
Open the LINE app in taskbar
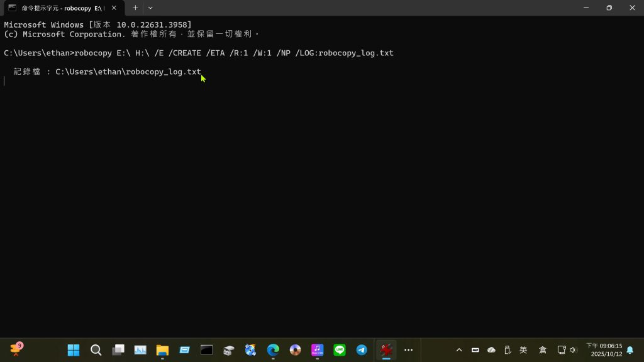click(x=340, y=350)
